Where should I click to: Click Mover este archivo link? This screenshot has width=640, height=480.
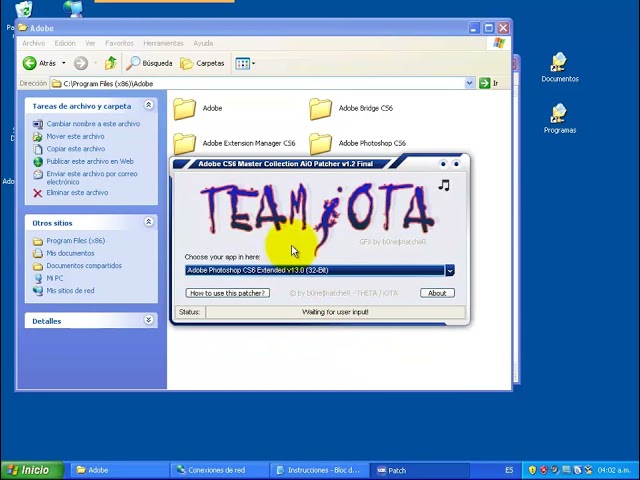tap(76, 136)
